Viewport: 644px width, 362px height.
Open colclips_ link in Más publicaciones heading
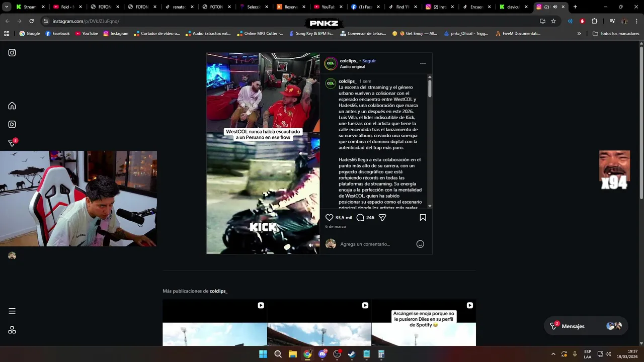pos(218,291)
